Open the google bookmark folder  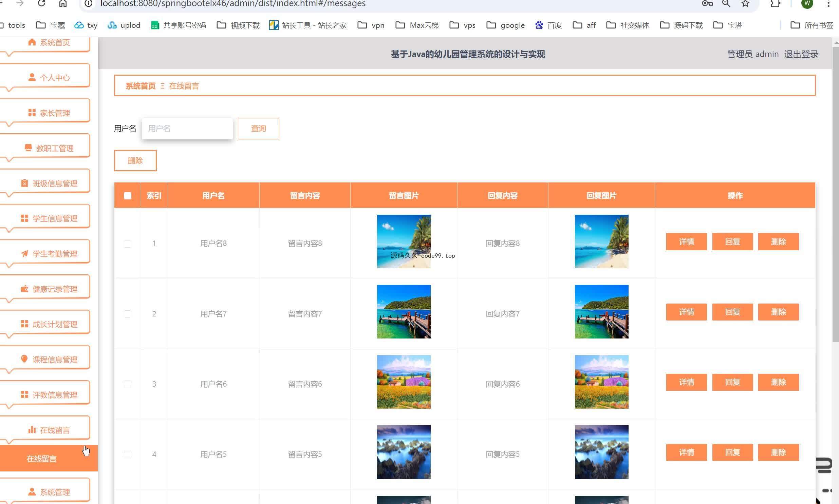pos(506,25)
